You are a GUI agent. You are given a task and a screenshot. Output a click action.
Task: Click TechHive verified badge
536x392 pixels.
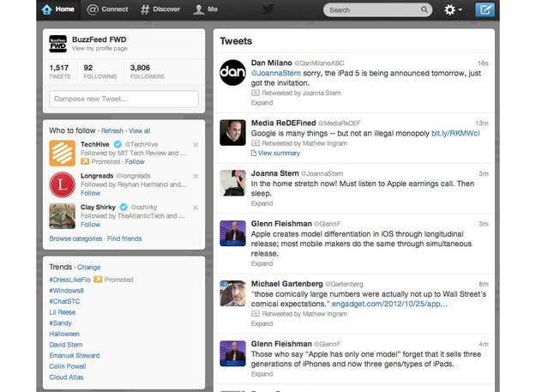tap(117, 144)
